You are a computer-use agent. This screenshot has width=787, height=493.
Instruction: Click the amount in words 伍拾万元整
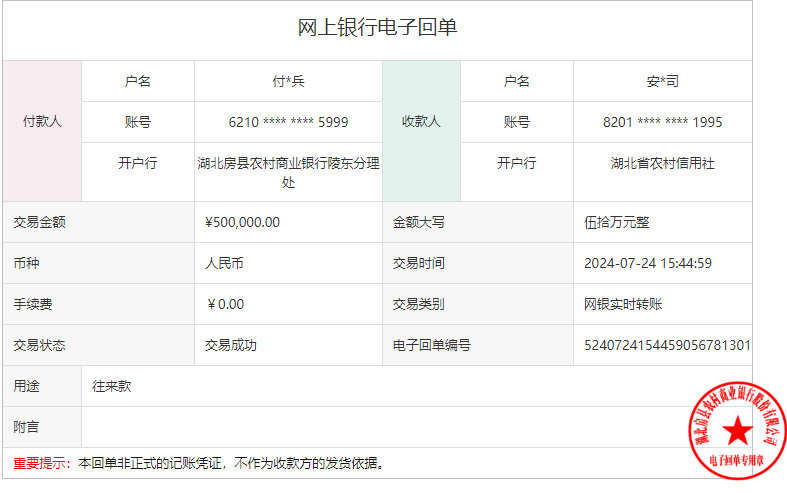tap(617, 222)
